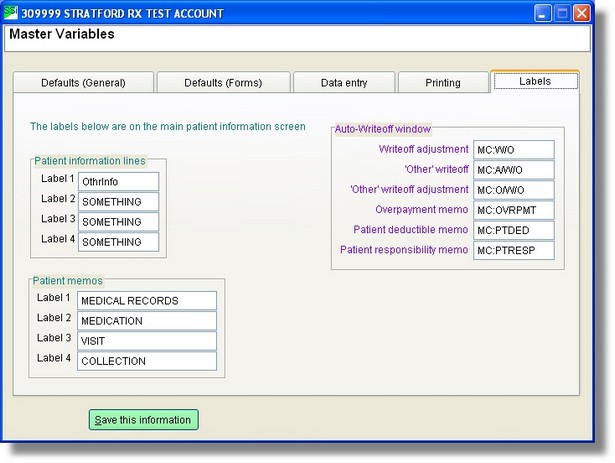This screenshot has height=463, width=615.
Task: Switch to the Defaults (Forms) tab
Action: [223, 82]
